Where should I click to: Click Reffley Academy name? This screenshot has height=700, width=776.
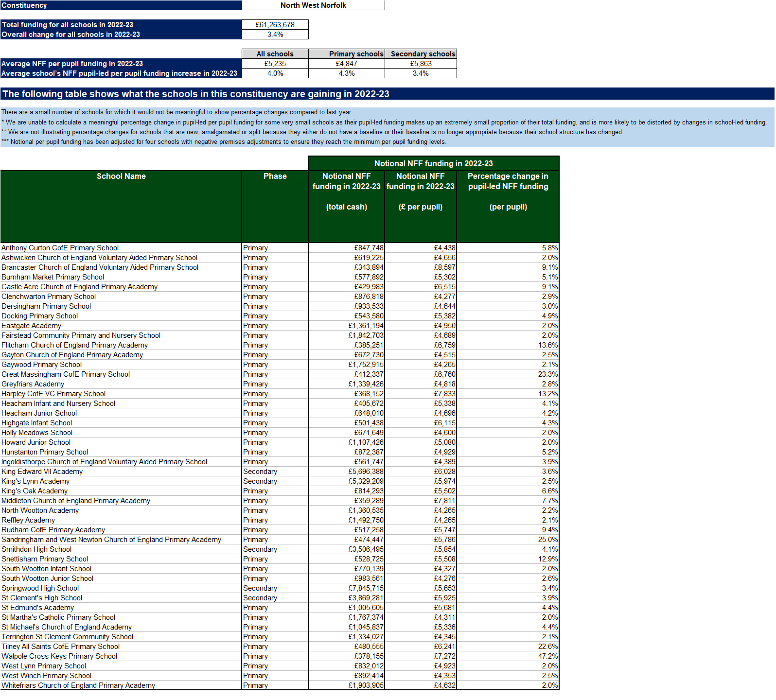pos(28,520)
